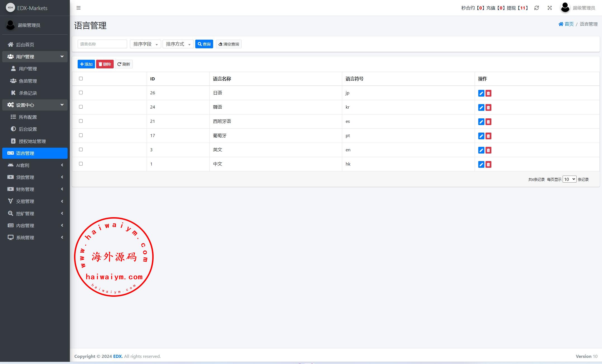This screenshot has width=602, height=364.
Task: Open the records per page selector
Action: pyautogui.click(x=569, y=179)
